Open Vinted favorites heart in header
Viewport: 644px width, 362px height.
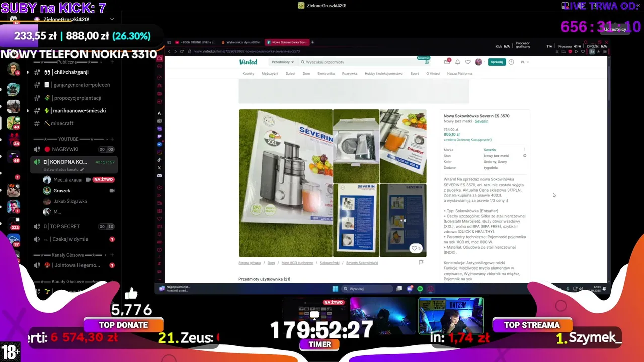point(468,62)
